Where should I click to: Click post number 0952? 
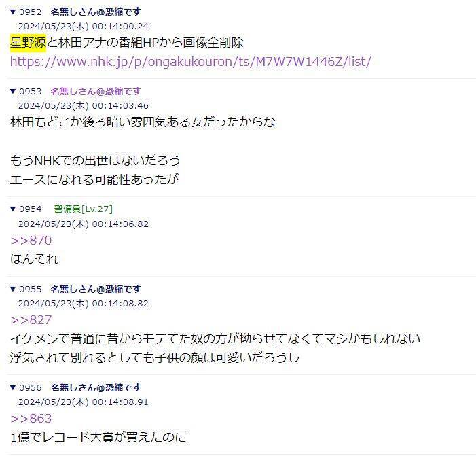pos(31,12)
